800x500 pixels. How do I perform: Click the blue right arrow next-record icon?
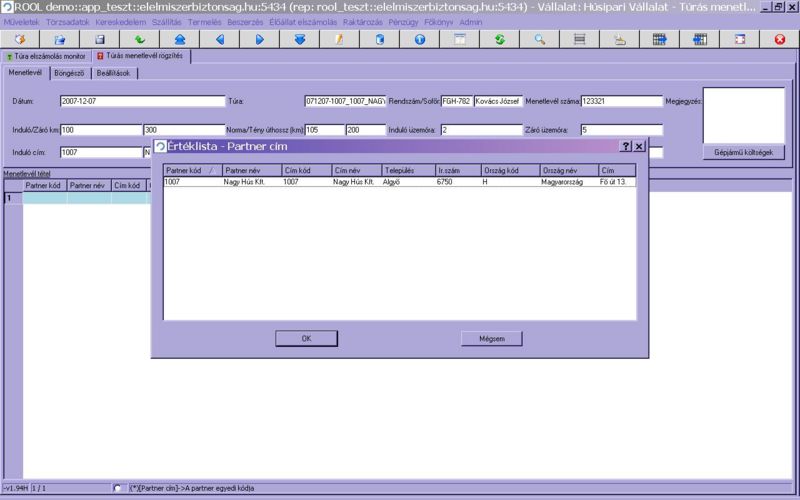coord(259,40)
